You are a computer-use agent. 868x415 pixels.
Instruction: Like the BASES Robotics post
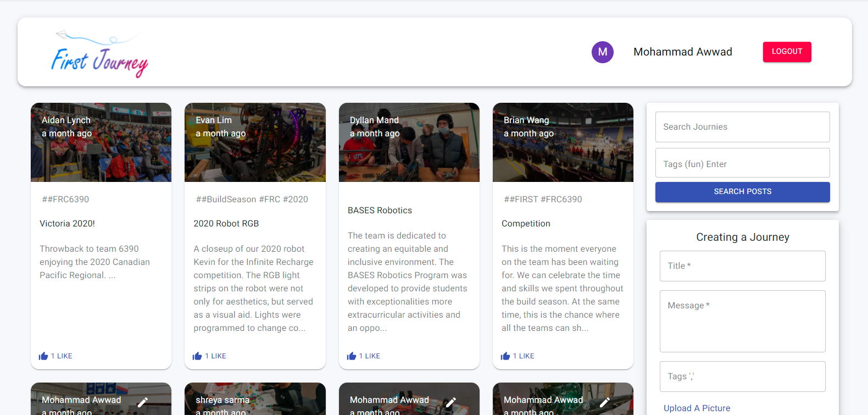tap(364, 356)
